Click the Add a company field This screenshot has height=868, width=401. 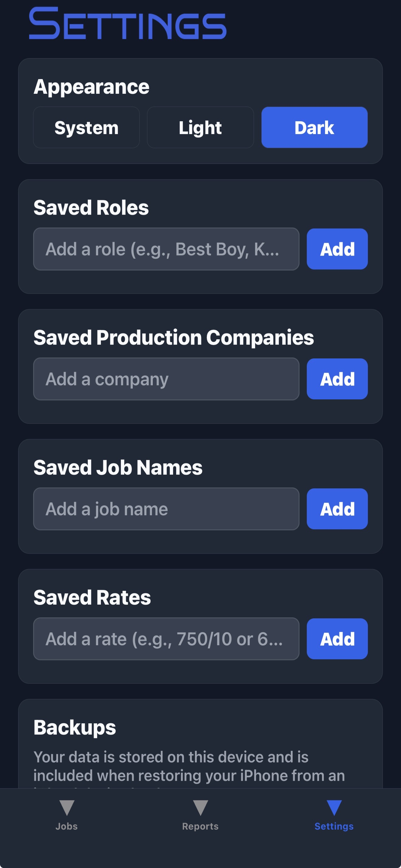(x=166, y=379)
